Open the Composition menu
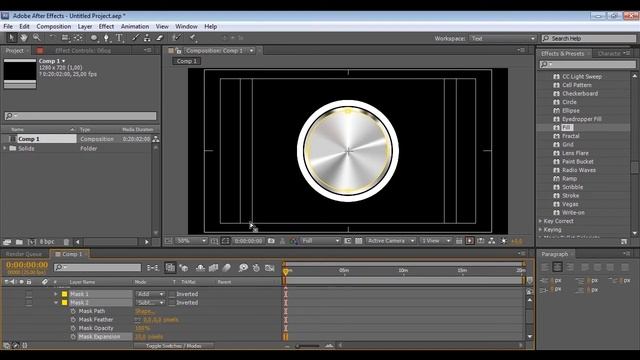Image resolution: width=640 pixels, height=360 pixels. click(x=53, y=27)
